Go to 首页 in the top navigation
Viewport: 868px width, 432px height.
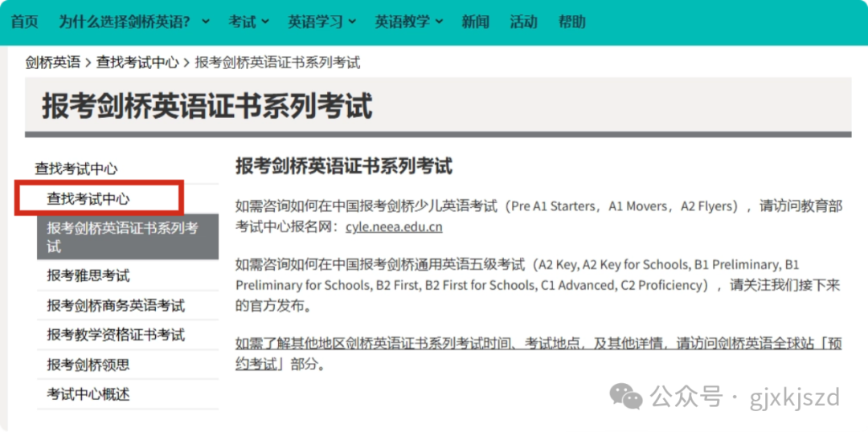[x=24, y=22]
